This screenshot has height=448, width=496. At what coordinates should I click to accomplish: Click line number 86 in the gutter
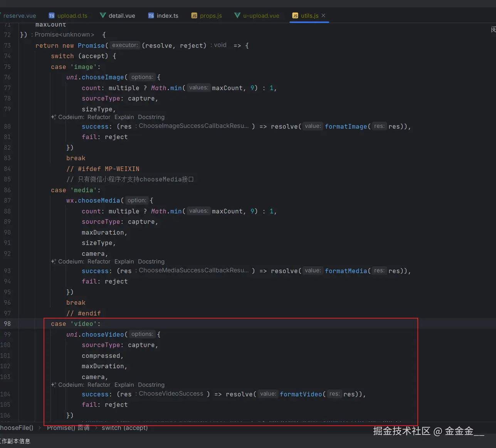(7, 190)
